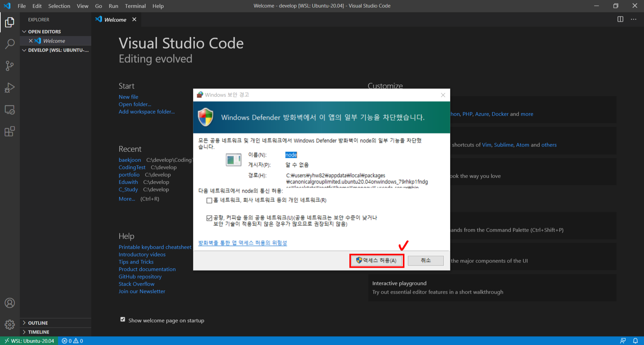Viewport: 644px width, 345px height.
Task: Click the VS Code logo in title bar
Action: coord(7,6)
